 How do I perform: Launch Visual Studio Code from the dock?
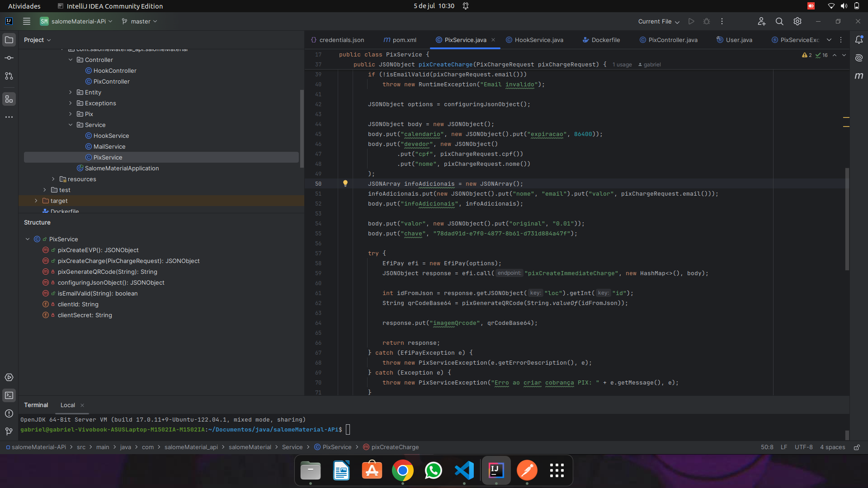click(464, 470)
